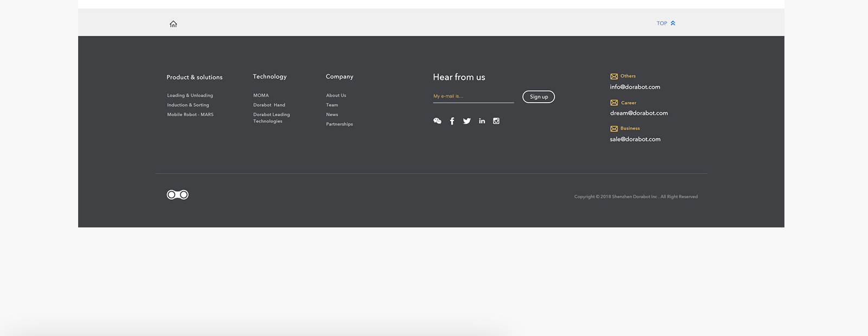Click the envelope icon beside Career
Image resolution: width=868 pixels, height=336 pixels.
[x=614, y=103]
